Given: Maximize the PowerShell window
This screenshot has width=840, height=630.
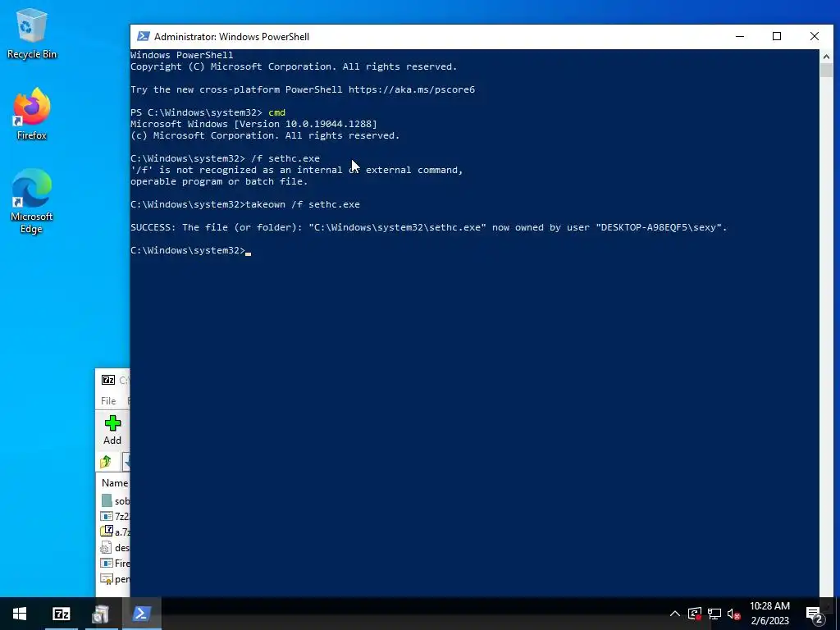Looking at the screenshot, I should coord(777,36).
